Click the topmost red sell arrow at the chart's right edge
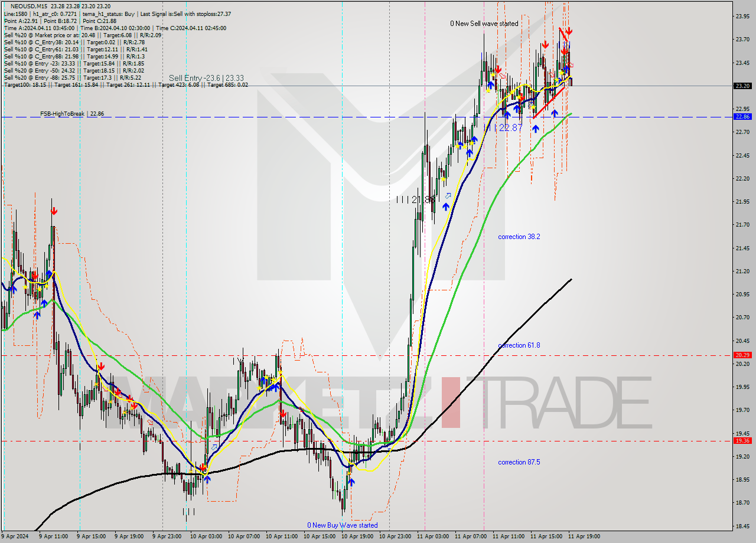 pyautogui.click(x=568, y=31)
